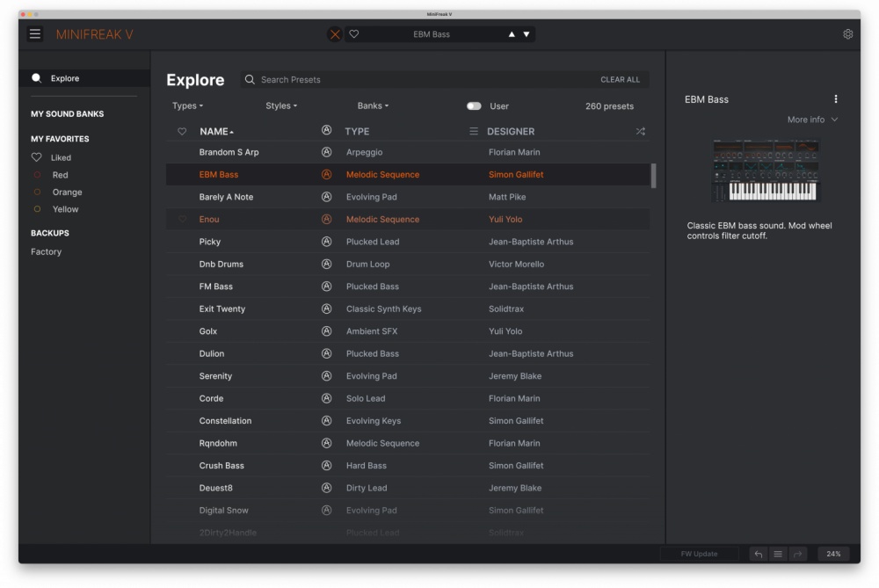The height and width of the screenshot is (588, 879).
Task: Open the hamburger main menu
Action: [35, 34]
